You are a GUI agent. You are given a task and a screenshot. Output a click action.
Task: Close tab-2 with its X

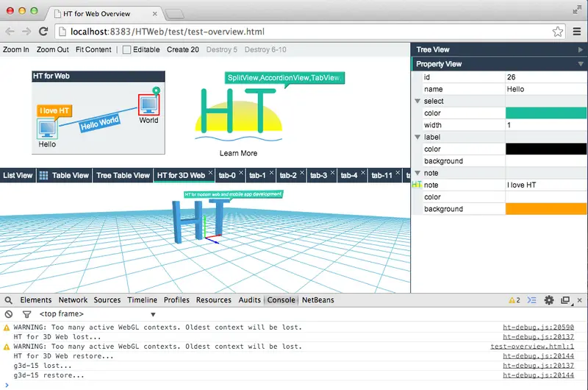(x=302, y=172)
